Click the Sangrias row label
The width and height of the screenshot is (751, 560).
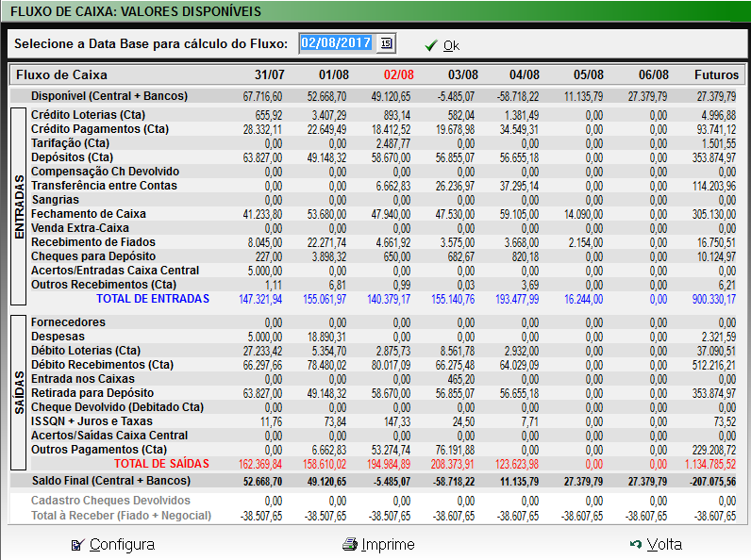click(55, 200)
